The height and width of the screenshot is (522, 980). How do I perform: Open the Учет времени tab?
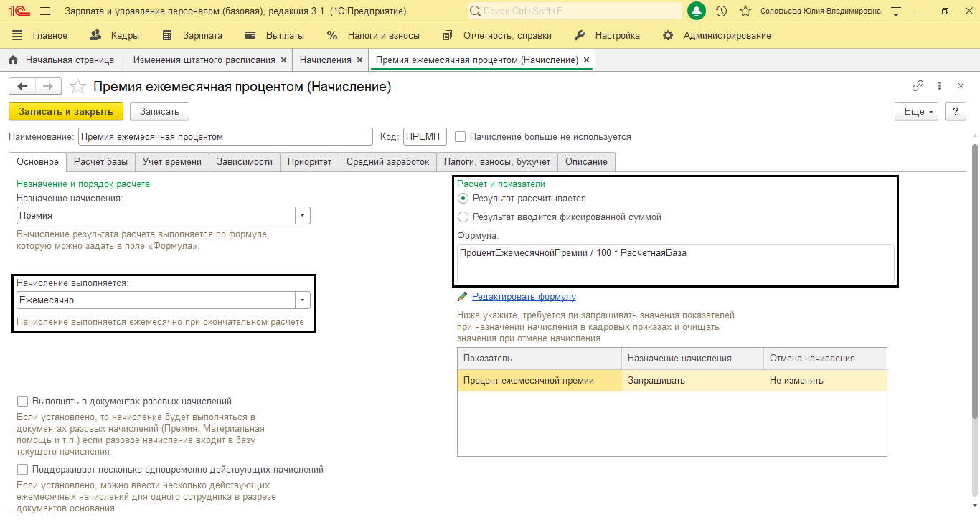(172, 162)
